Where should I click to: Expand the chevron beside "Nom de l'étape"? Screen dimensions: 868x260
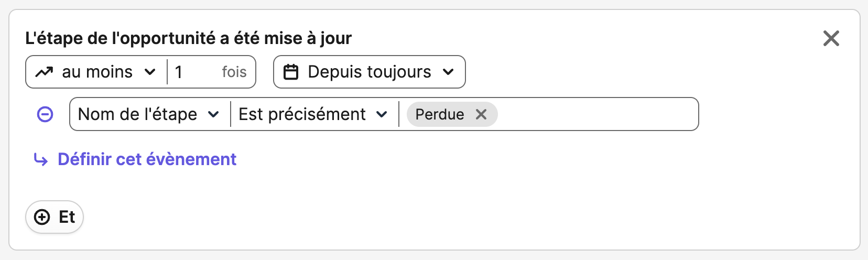(x=213, y=114)
